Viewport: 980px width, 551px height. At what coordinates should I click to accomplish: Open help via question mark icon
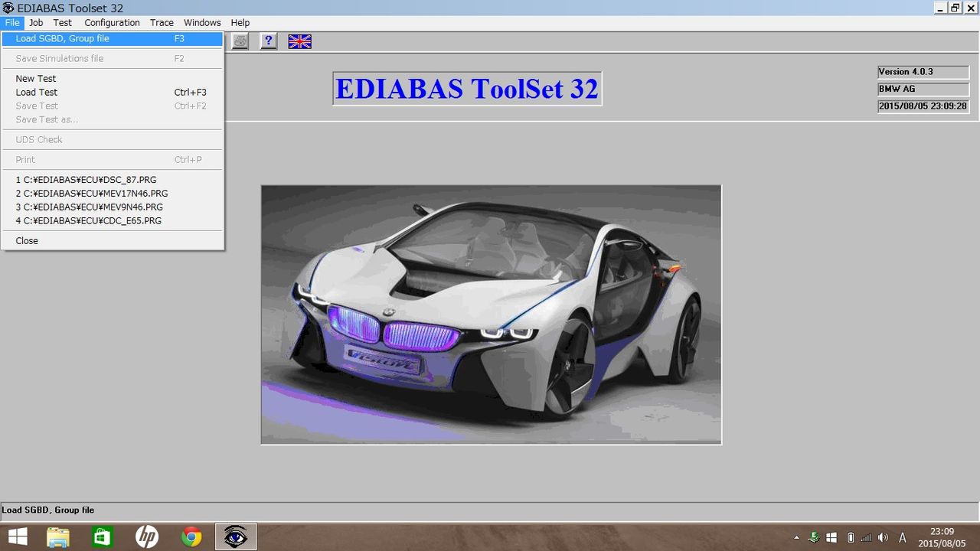(x=268, y=41)
